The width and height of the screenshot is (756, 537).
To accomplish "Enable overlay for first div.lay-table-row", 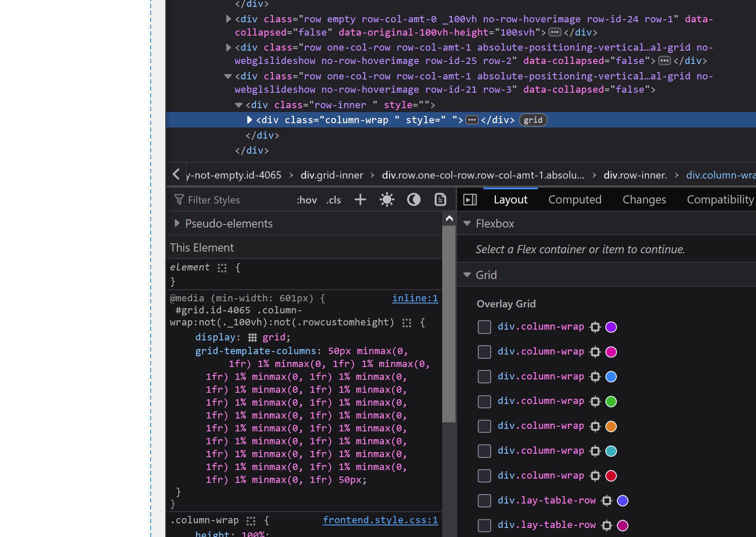I will pos(484,501).
